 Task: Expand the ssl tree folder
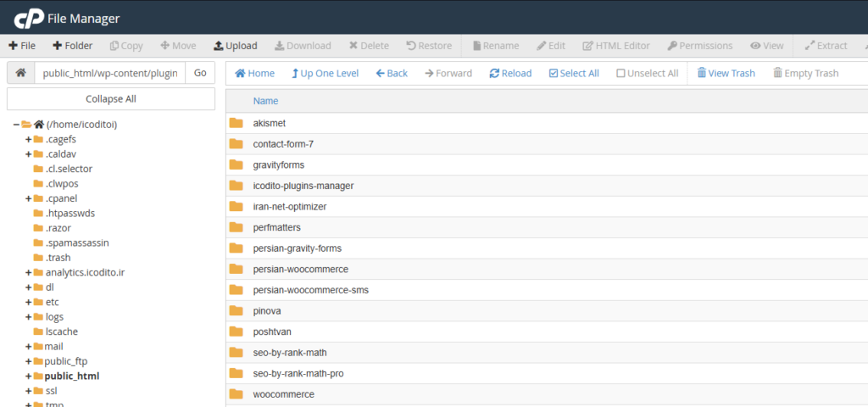(28, 391)
